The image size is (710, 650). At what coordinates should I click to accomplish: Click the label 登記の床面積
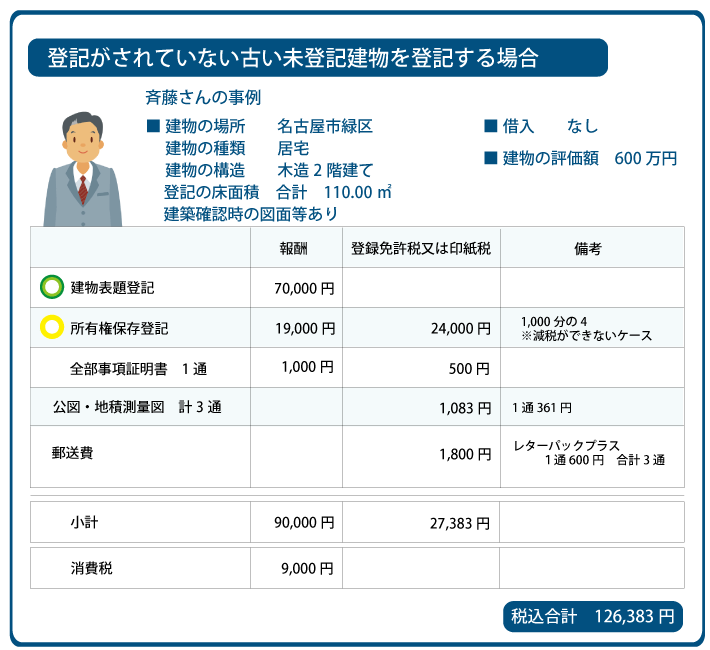click(x=211, y=192)
